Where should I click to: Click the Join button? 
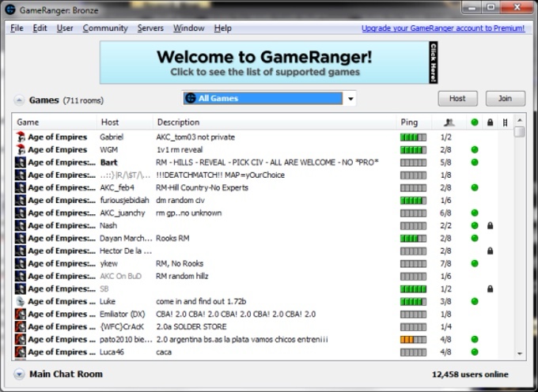(x=505, y=99)
